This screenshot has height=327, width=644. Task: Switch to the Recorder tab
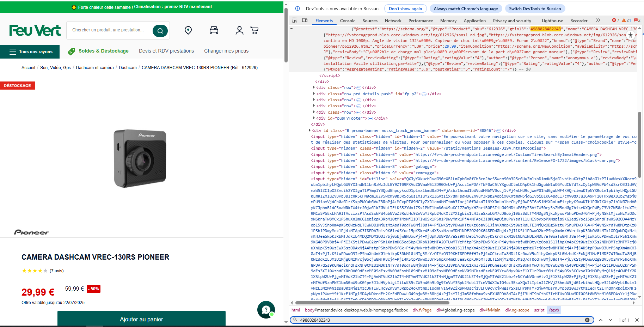579,21
